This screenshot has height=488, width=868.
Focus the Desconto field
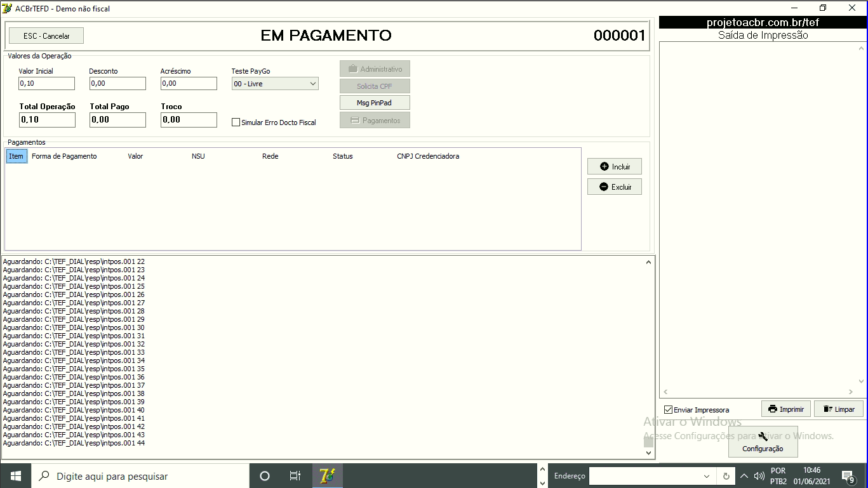pos(117,83)
